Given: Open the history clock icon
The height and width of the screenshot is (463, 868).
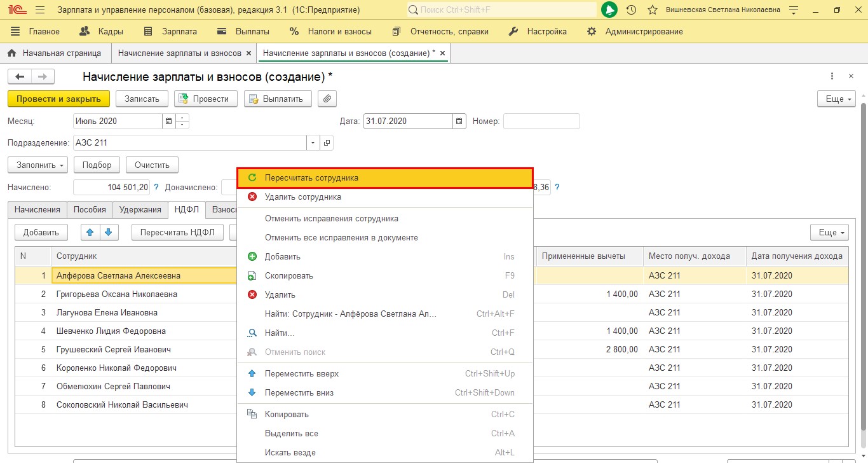Looking at the screenshot, I should (x=631, y=10).
